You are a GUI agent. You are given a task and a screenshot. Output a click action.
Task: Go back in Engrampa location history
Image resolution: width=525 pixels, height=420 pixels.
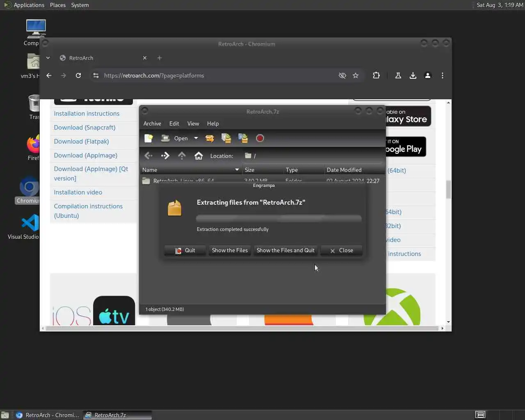148,155
